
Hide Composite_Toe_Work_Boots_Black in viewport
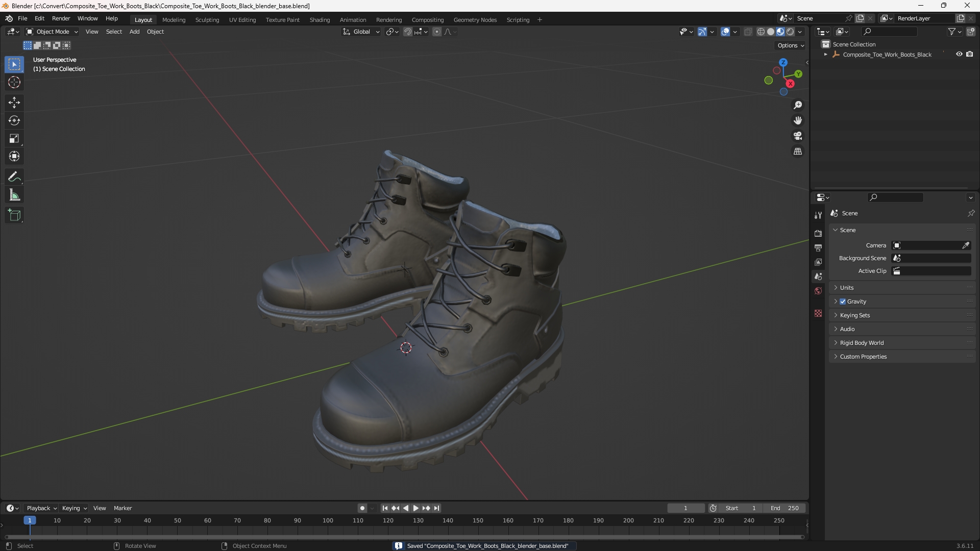click(959, 54)
